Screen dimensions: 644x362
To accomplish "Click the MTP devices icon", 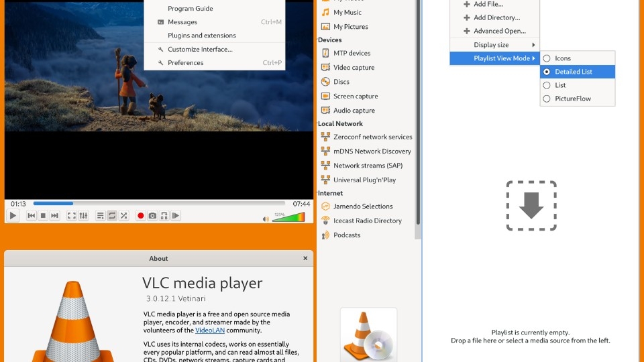I will (x=325, y=53).
